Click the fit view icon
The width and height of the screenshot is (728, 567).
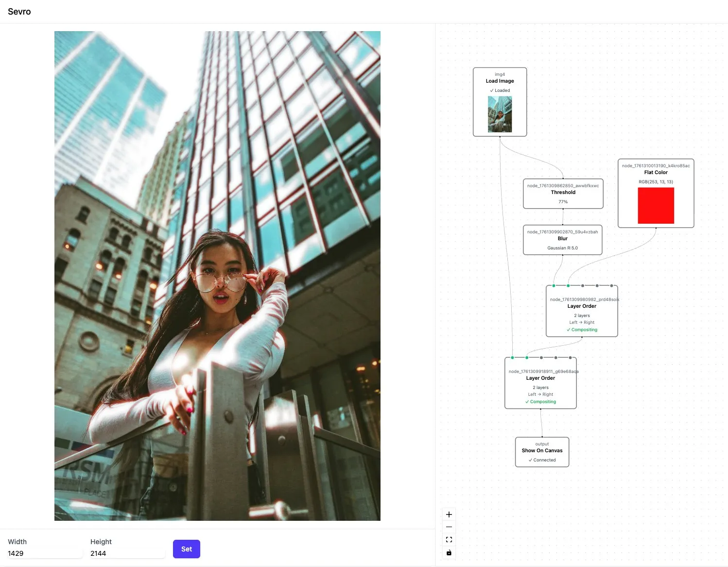point(449,540)
